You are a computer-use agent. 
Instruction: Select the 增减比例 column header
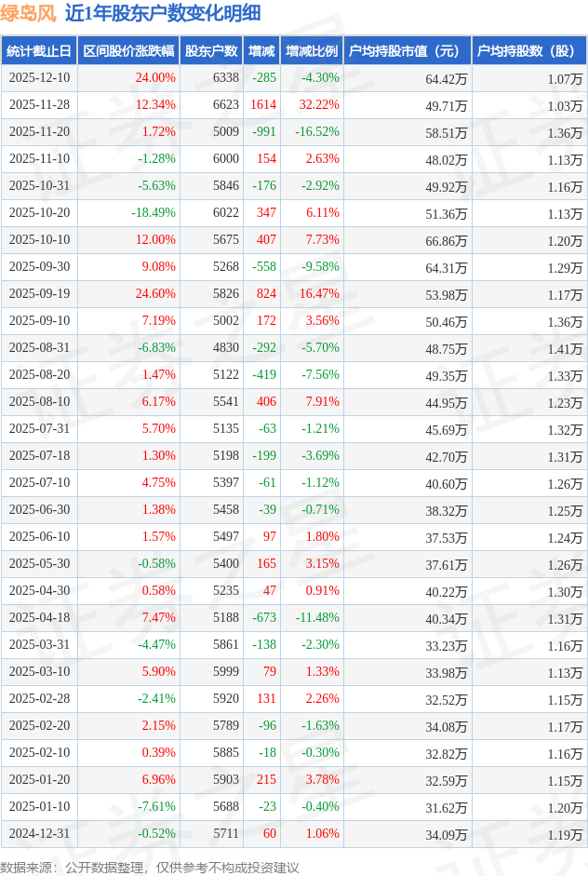312,51
